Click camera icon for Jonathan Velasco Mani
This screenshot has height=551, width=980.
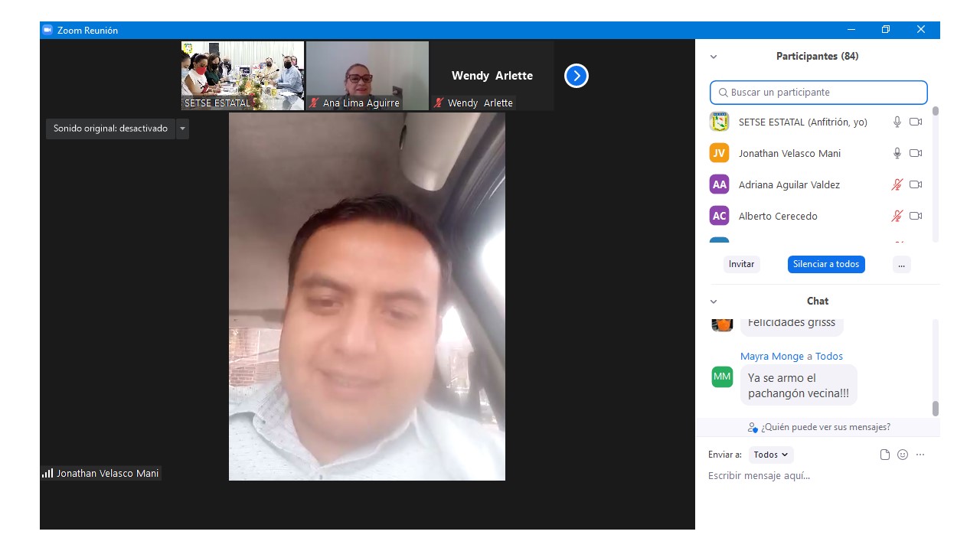coord(916,153)
